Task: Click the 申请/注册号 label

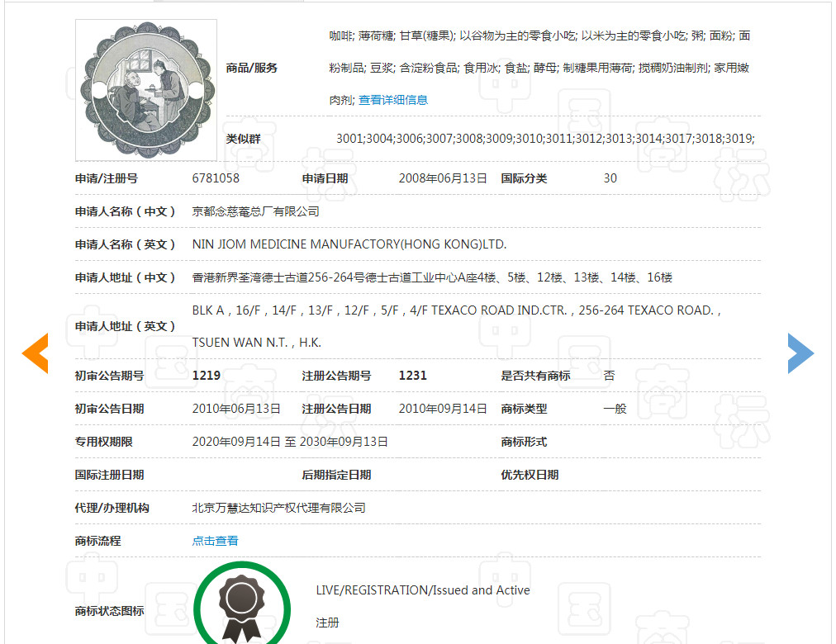Action: coord(106,178)
